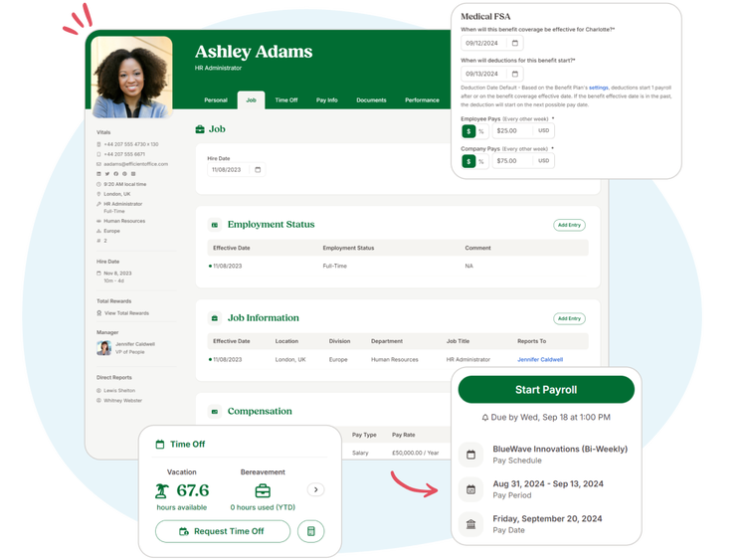Image resolution: width=746 pixels, height=560 pixels.
Task: Open the 09/12/2024 coverage date picker
Action: pos(492,43)
